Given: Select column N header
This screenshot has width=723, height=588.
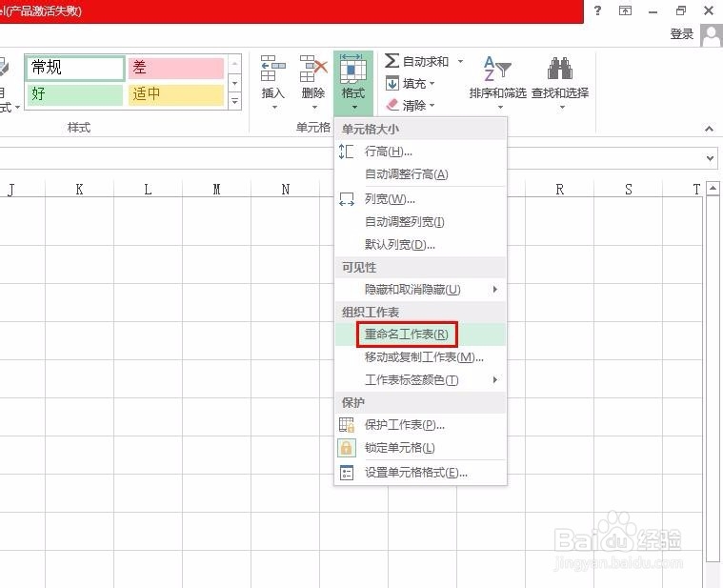Looking at the screenshot, I should tap(286, 189).
